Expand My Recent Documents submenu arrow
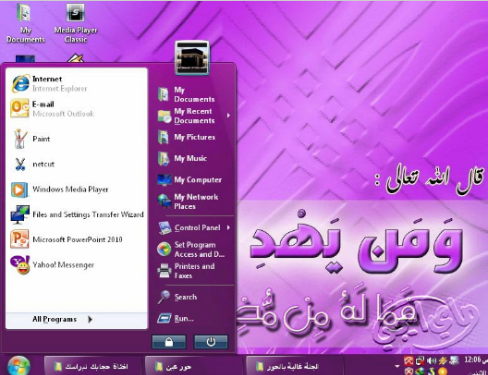488x375 pixels. pos(228,116)
